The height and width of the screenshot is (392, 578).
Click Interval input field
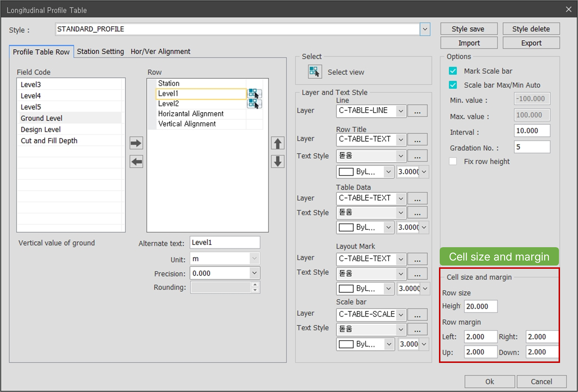532,131
